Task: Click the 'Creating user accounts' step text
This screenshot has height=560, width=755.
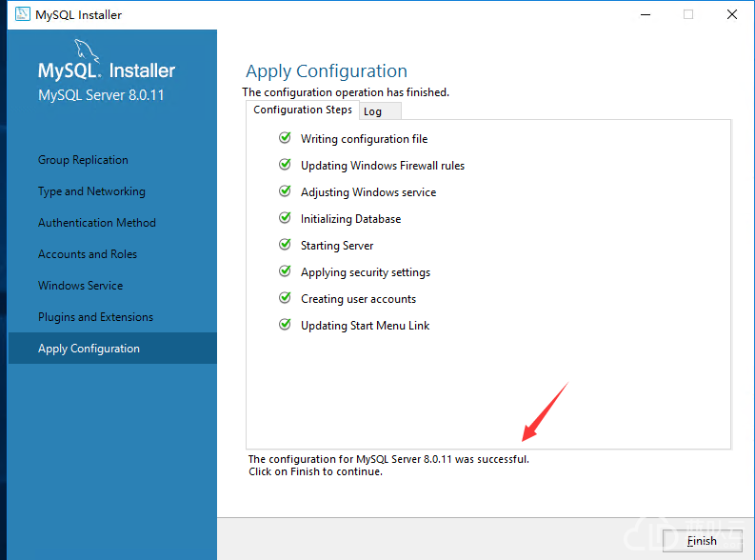Action: (x=358, y=299)
